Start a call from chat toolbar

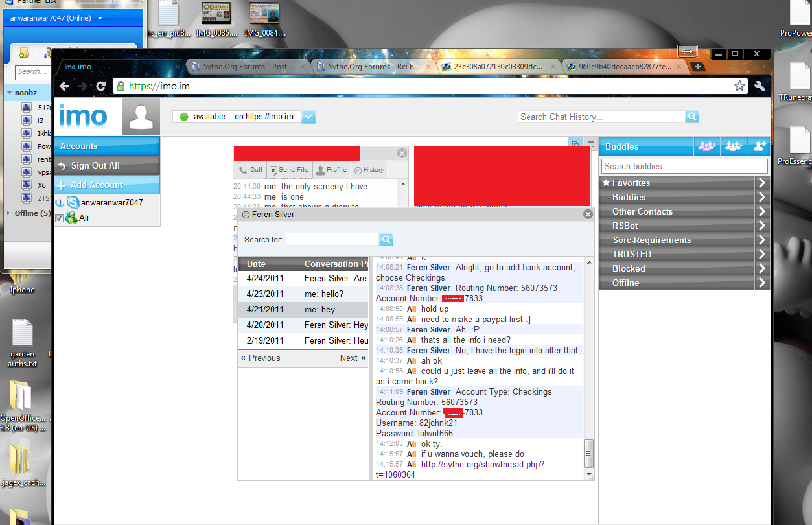[x=250, y=170]
